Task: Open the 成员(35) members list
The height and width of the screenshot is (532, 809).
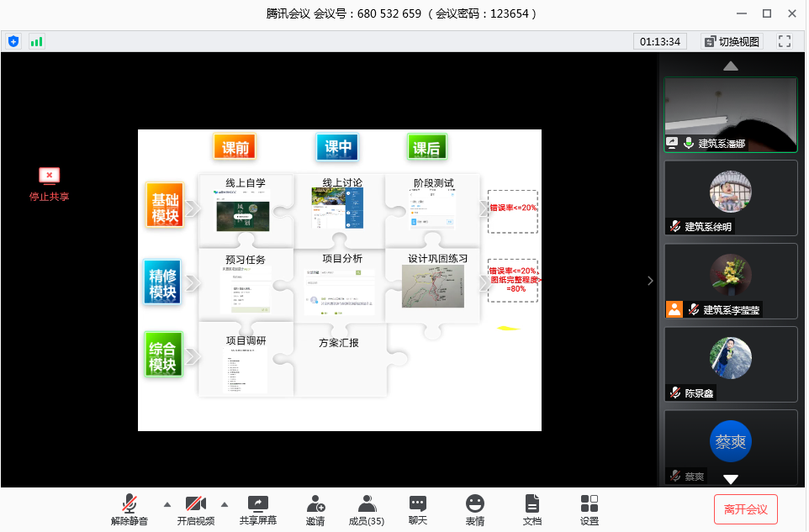Action: coord(367,509)
